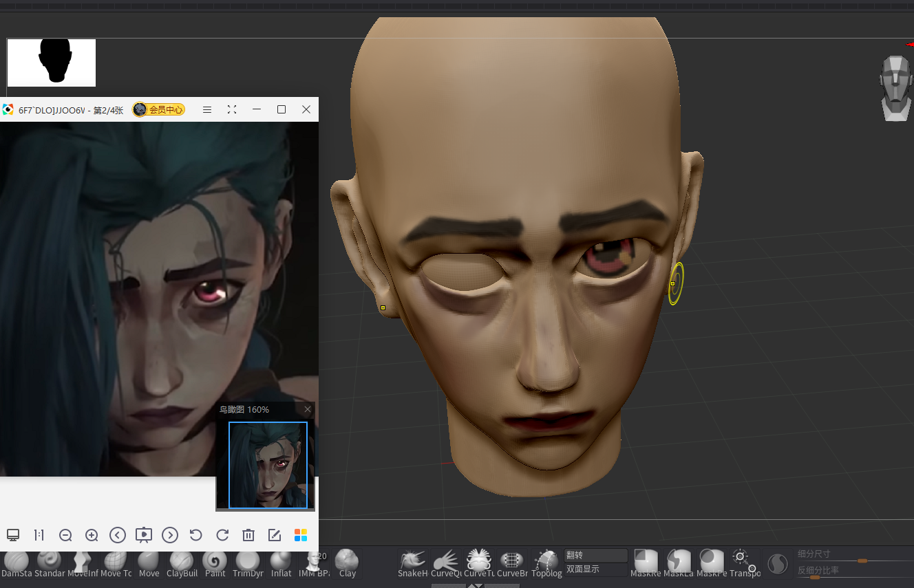Enter fullscreen mode in the image viewer

pos(232,109)
